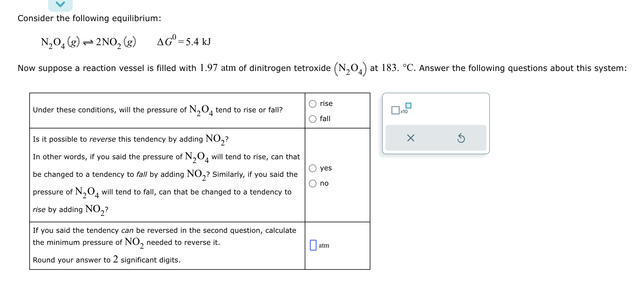
Task: Choose 'no' for the reversal question
Action: click(313, 183)
